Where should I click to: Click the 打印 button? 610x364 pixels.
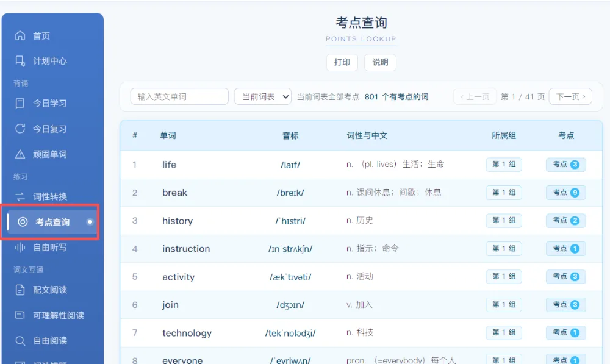[x=342, y=62]
